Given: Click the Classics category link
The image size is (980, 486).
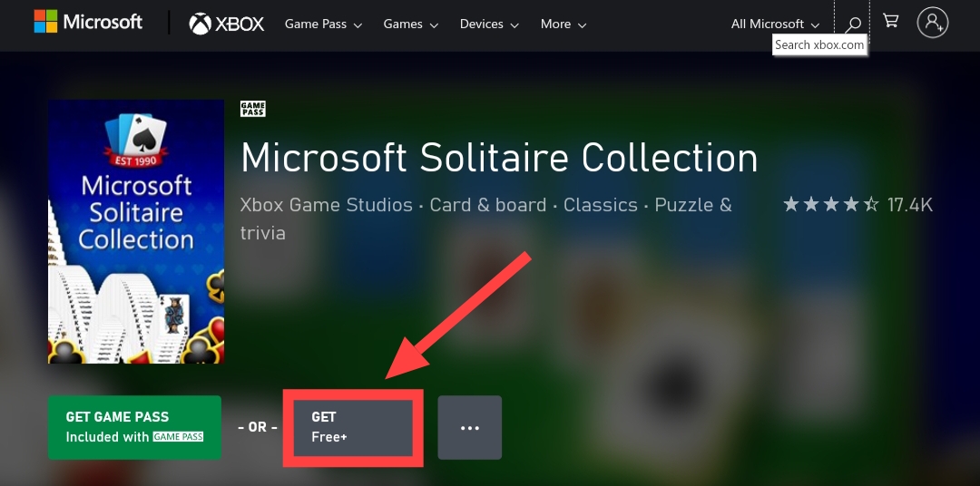Looking at the screenshot, I should pyautogui.click(x=601, y=205).
